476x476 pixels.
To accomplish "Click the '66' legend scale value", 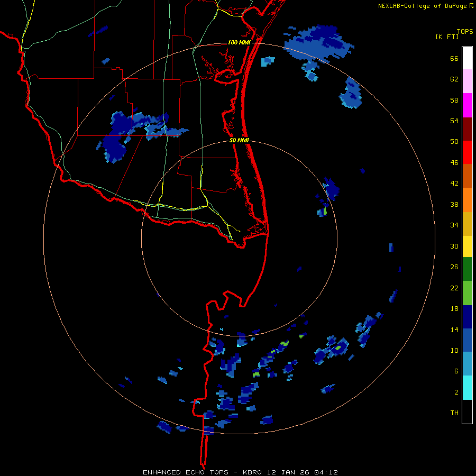I will point(454,58).
